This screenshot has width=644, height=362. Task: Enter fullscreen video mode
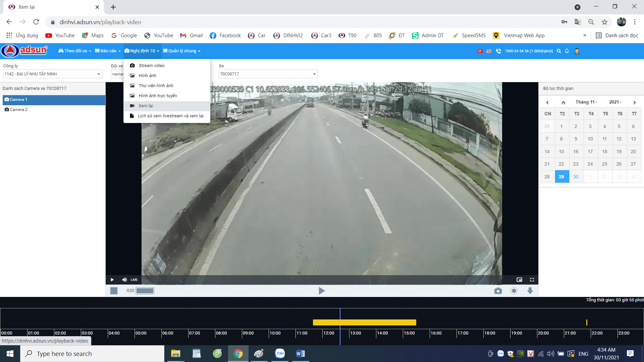(532, 280)
